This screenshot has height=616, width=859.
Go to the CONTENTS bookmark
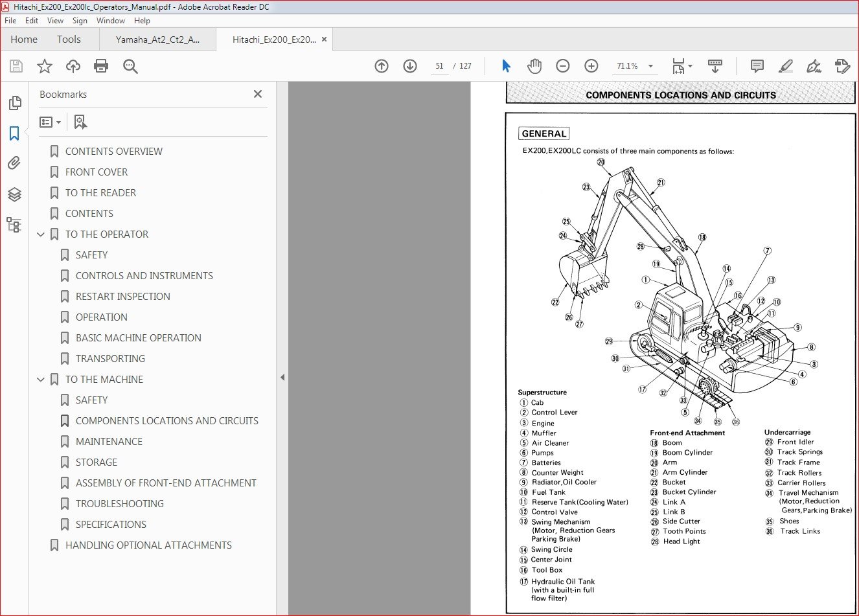[89, 214]
